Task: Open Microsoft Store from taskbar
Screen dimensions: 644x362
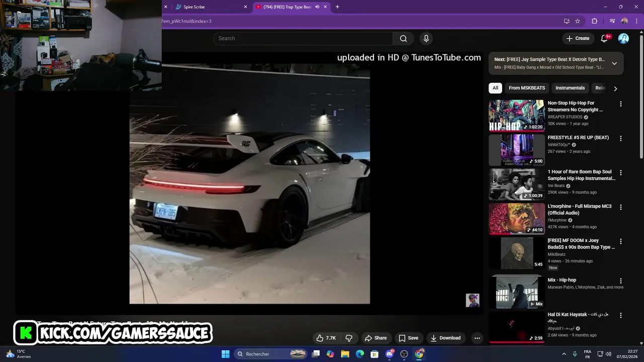Action: (374, 354)
